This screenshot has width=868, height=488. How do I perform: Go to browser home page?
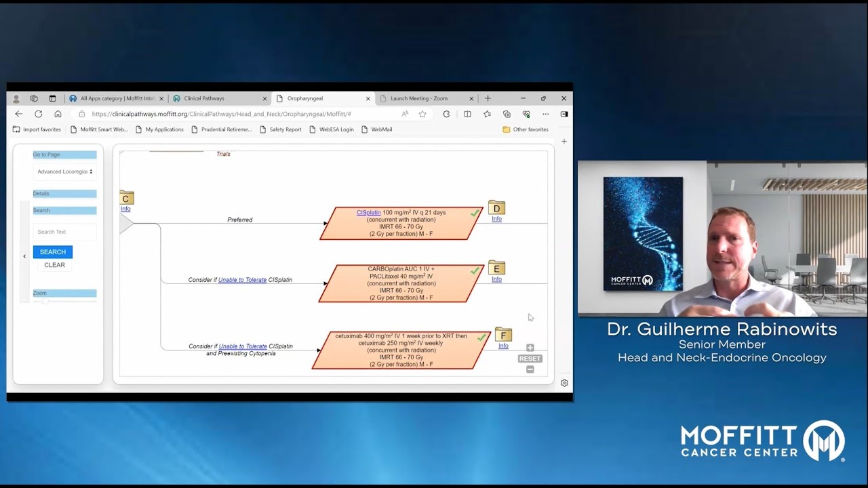(x=58, y=114)
